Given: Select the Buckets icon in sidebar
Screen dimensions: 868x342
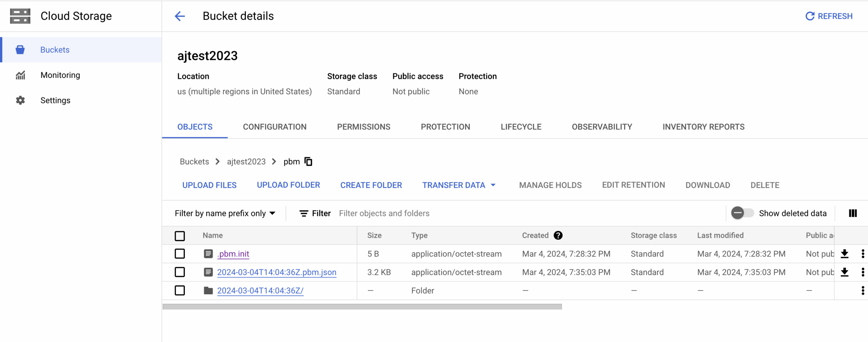Looking at the screenshot, I should tap(20, 50).
